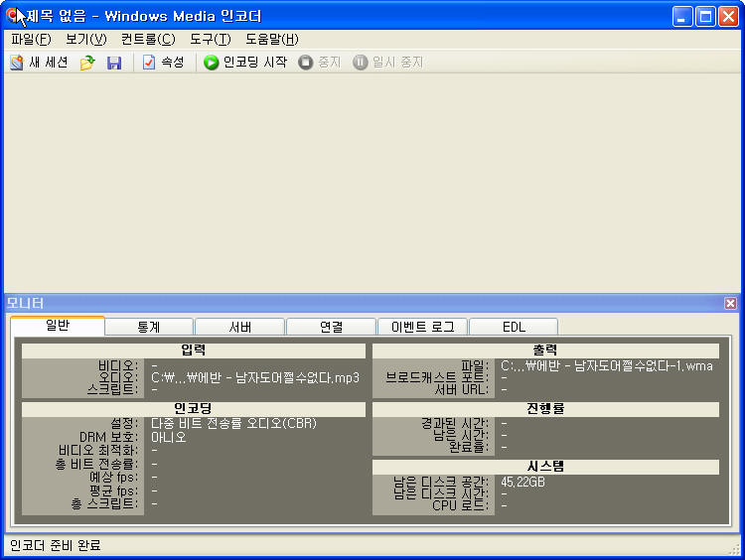The image size is (745, 560).
Task: Open the View menu (보기)
Action: 86,39
